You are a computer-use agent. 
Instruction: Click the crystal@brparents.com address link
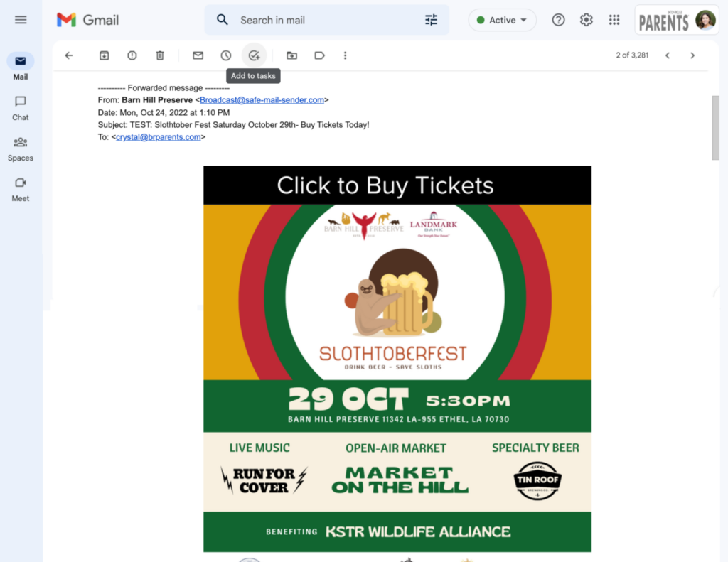(x=159, y=137)
